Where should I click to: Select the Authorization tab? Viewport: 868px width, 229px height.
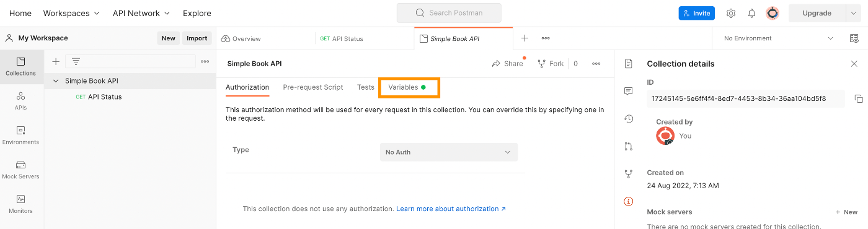pyautogui.click(x=247, y=87)
